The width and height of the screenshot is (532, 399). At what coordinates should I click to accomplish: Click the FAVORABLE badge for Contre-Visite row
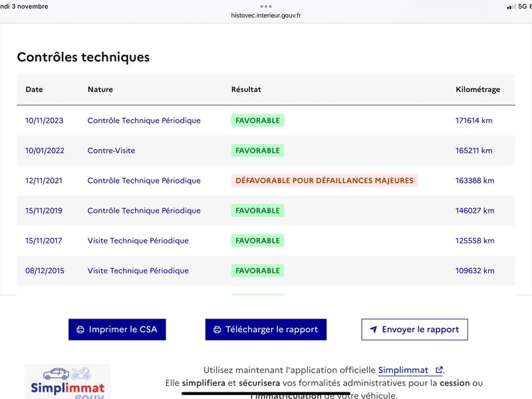257,150
